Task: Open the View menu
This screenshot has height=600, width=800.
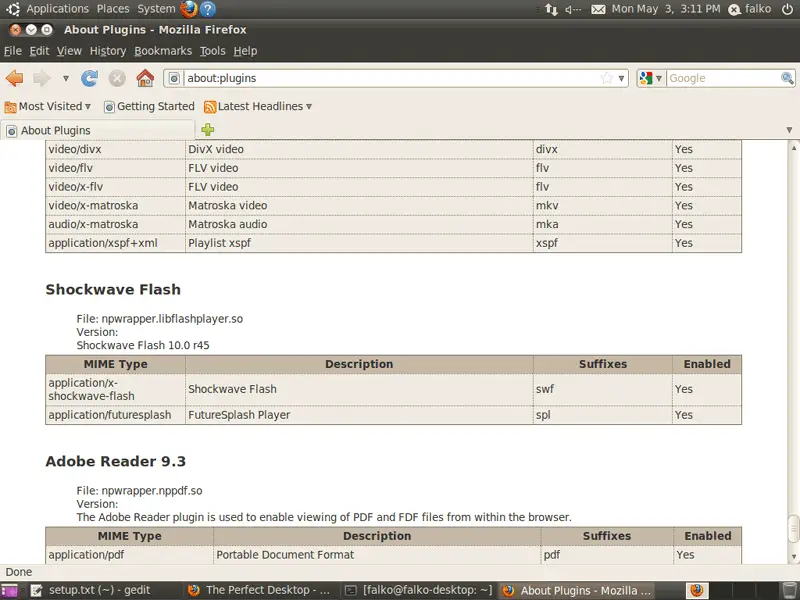Action: [69, 51]
